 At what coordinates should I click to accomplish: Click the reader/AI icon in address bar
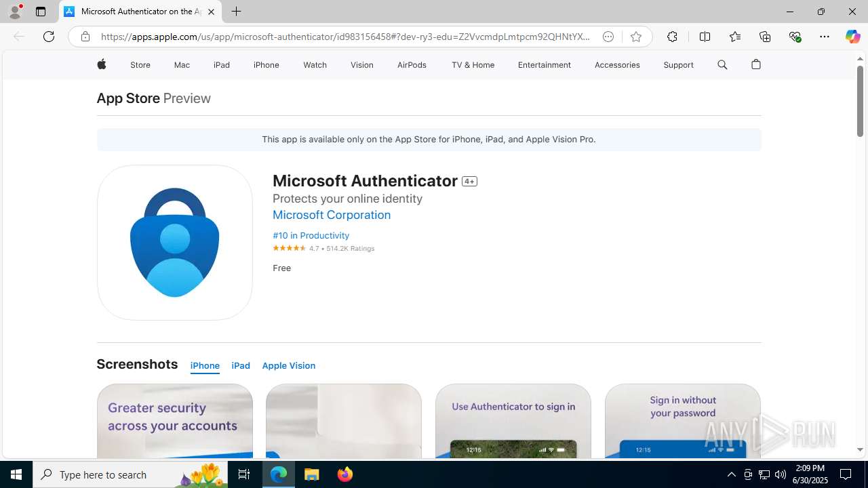[x=608, y=37]
